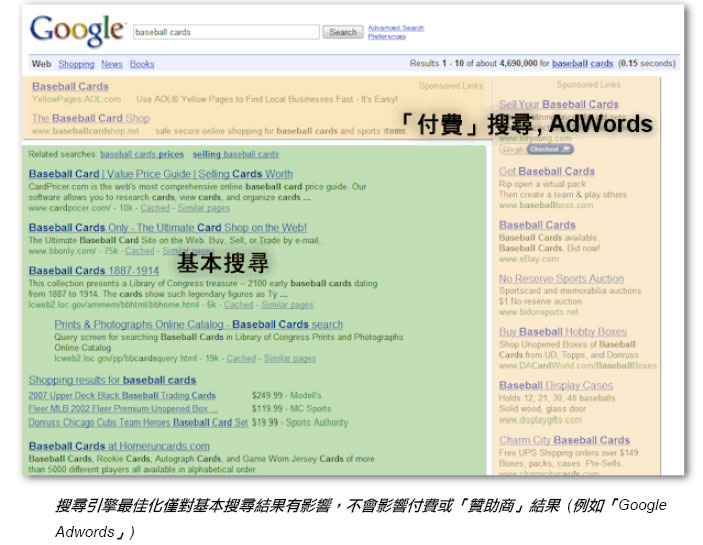This screenshot has height=545, width=703.
Task: Open Cached link for bbcardsquery.html result
Action: pos(241,359)
